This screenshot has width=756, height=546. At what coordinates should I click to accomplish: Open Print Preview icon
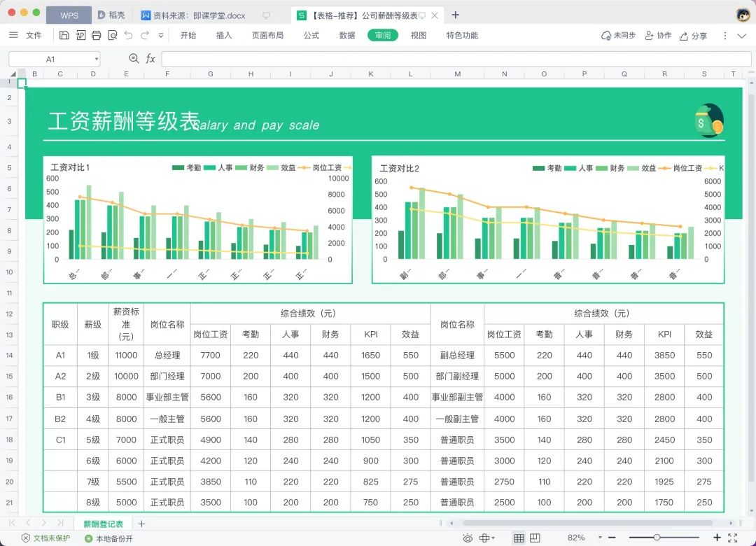(112, 35)
